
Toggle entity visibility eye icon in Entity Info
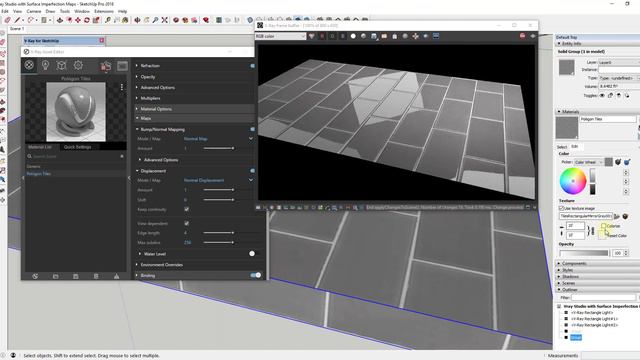602,96
